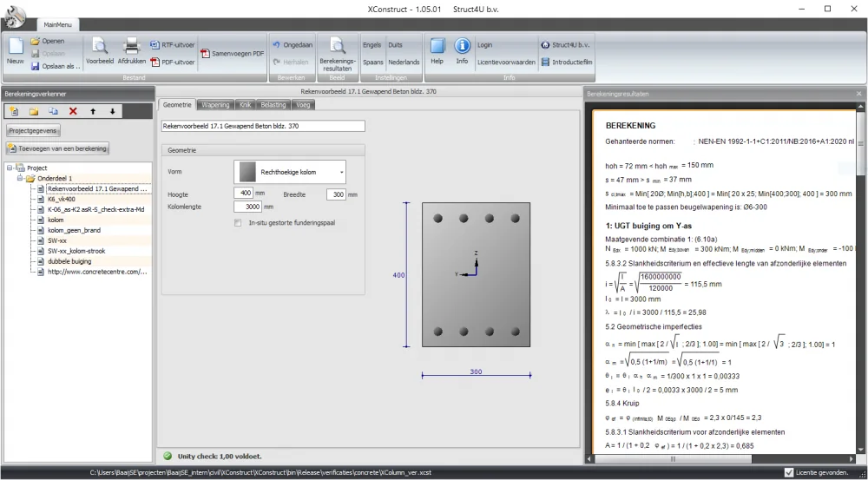Switch to the Voeg tab
868x480 pixels.
tap(303, 105)
